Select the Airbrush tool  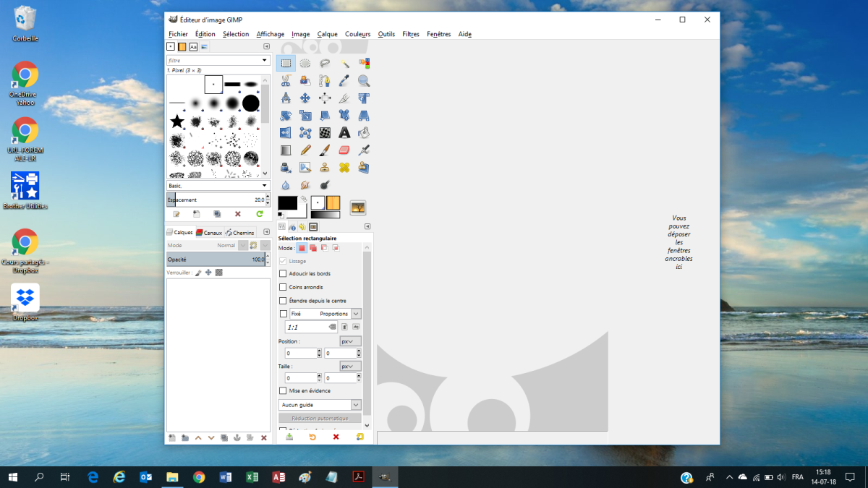364,150
